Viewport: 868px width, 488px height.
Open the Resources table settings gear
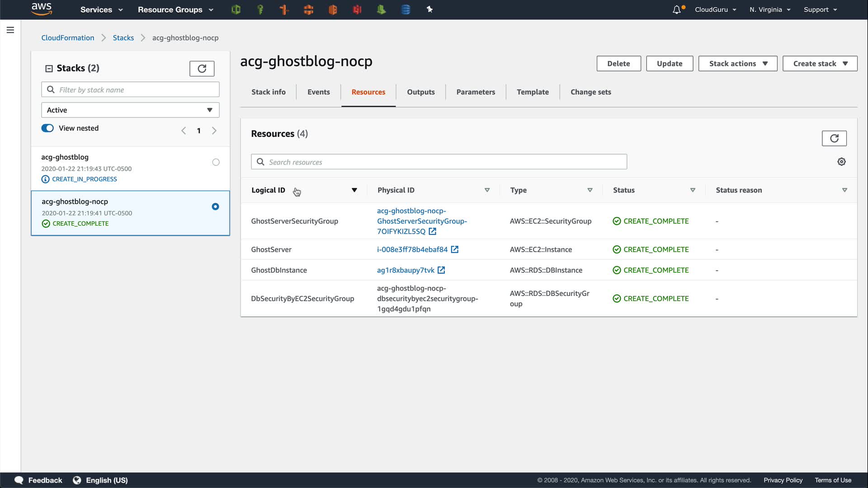click(x=841, y=162)
